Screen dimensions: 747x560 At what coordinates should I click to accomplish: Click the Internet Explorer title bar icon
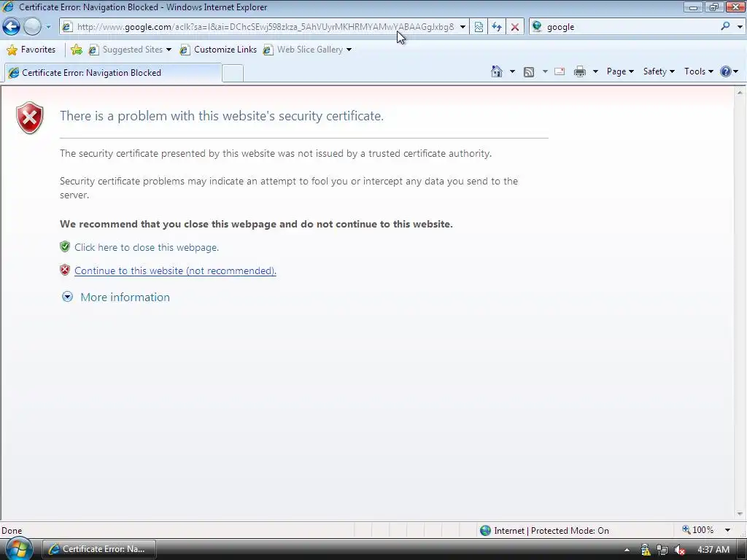(8, 7)
